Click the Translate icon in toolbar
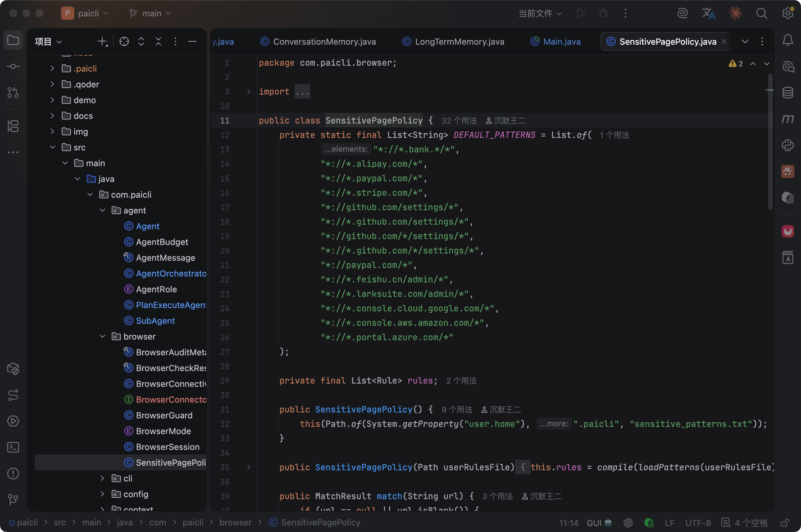 [x=709, y=13]
